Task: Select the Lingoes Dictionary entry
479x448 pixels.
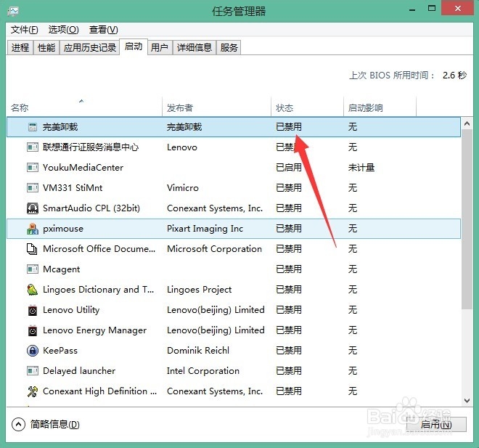Action: tap(99, 290)
